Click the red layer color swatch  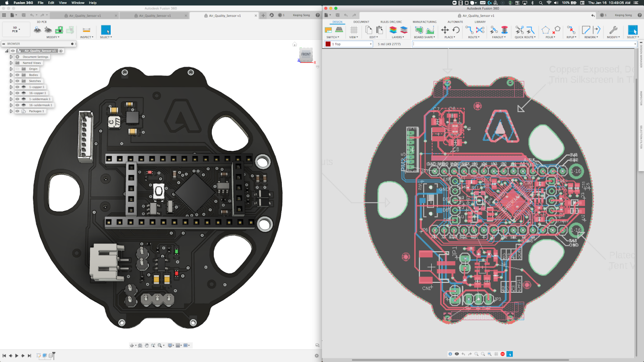point(327,44)
